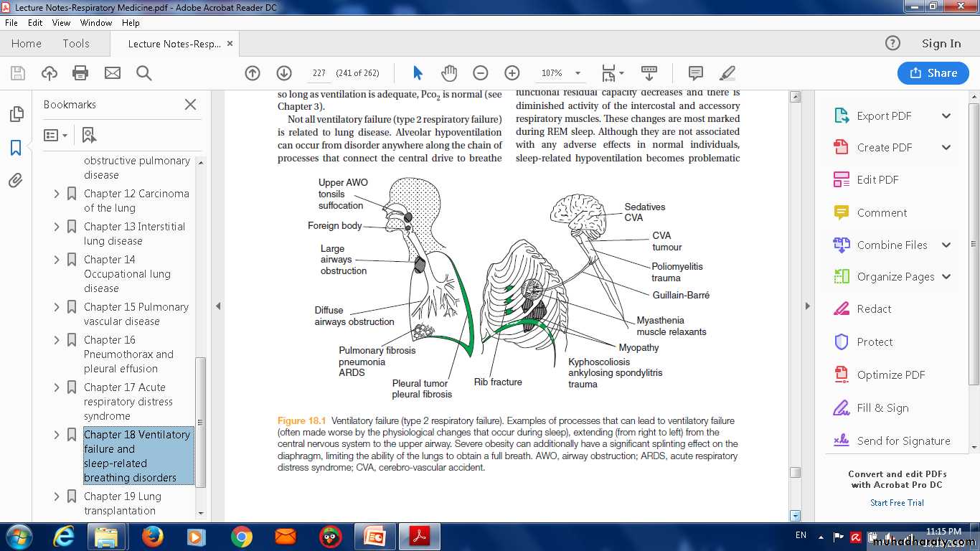Go to previous page arrow
Viewport: 980px width, 551px height.
(x=253, y=73)
